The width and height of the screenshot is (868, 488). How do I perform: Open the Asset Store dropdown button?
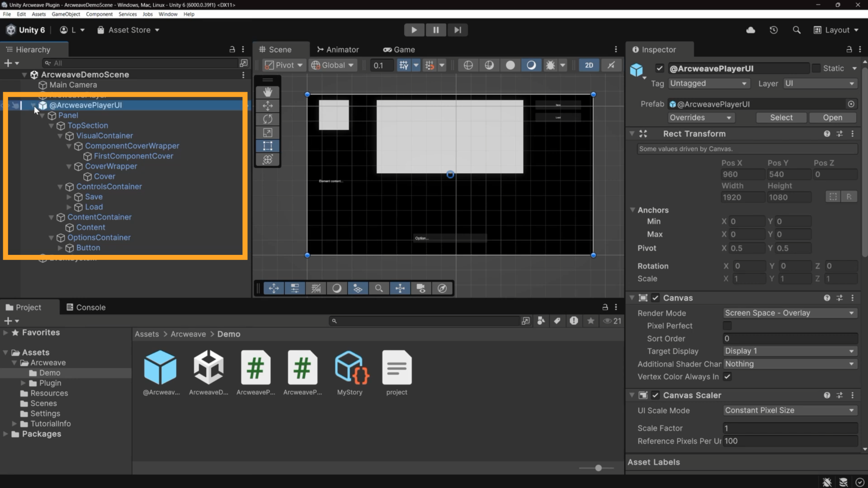click(x=128, y=30)
